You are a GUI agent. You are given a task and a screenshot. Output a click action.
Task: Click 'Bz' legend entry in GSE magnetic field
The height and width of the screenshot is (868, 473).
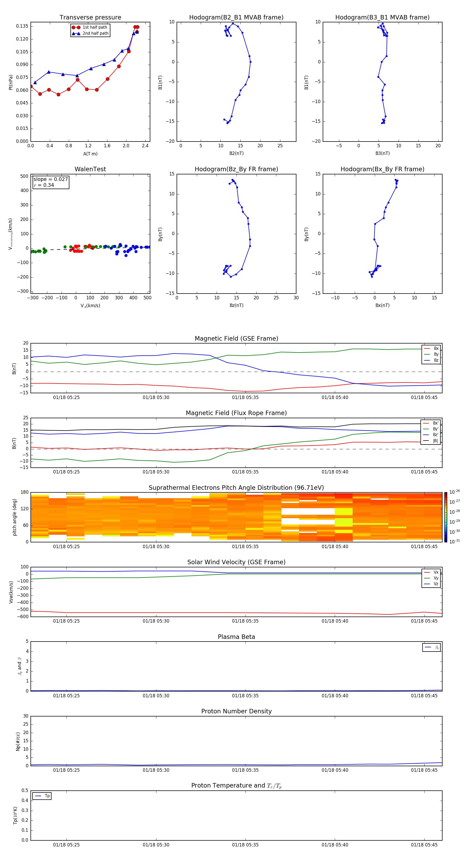click(x=431, y=360)
